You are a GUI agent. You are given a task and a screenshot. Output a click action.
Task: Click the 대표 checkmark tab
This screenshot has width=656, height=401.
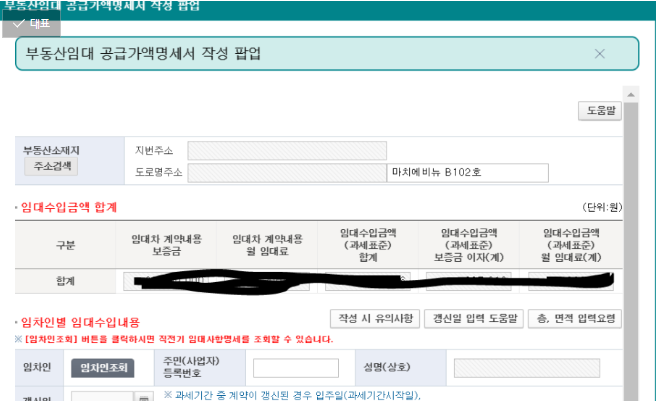click(x=31, y=23)
